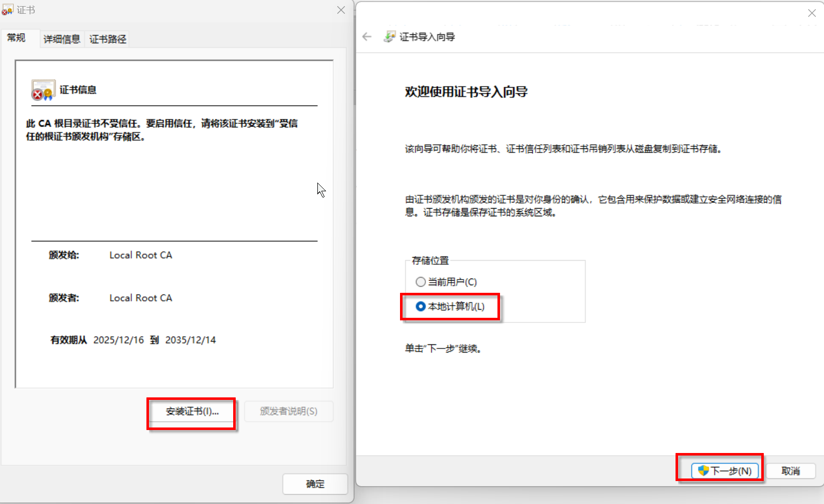
Task: Click the 2035/12/14 validity end date
Action: point(191,340)
